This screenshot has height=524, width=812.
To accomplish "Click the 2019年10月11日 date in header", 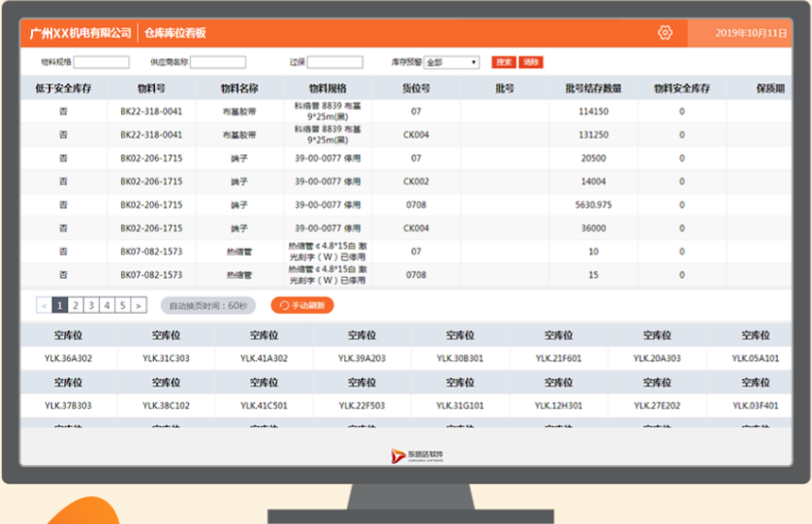I will tap(751, 33).
